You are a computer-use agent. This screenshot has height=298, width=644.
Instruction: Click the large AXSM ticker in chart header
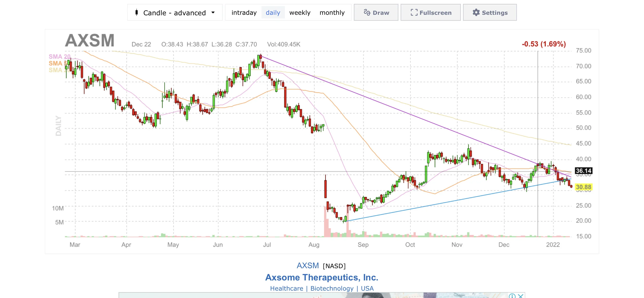pyautogui.click(x=90, y=40)
